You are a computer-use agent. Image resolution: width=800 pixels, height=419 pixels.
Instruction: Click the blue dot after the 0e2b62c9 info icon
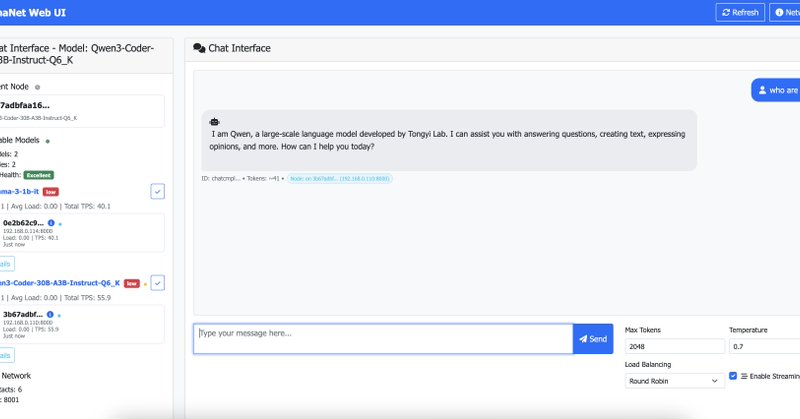(60, 224)
